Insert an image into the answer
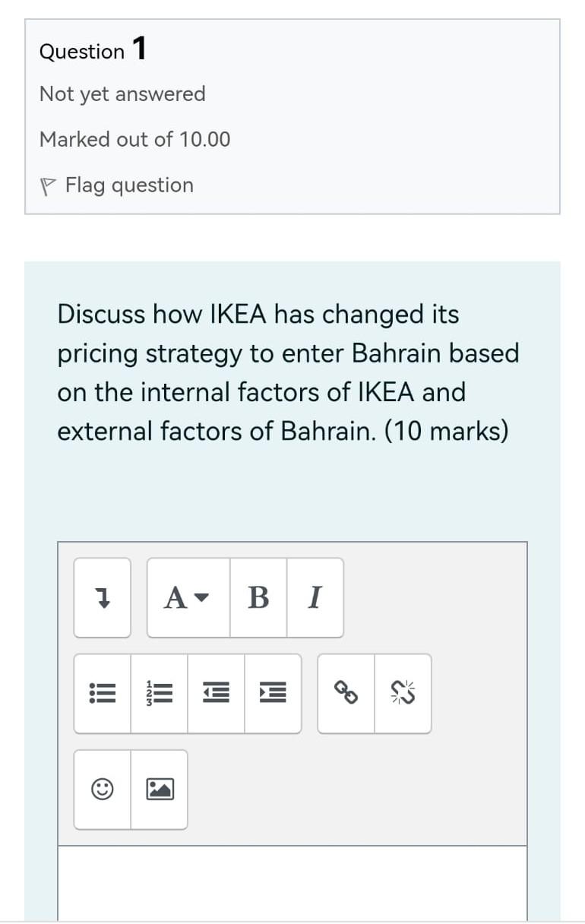This screenshot has width=585, height=924. 159,790
